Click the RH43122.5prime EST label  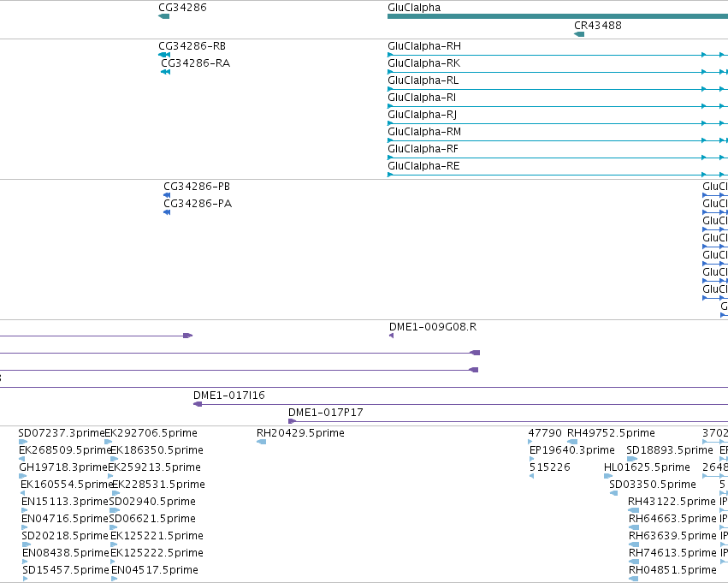672,502
